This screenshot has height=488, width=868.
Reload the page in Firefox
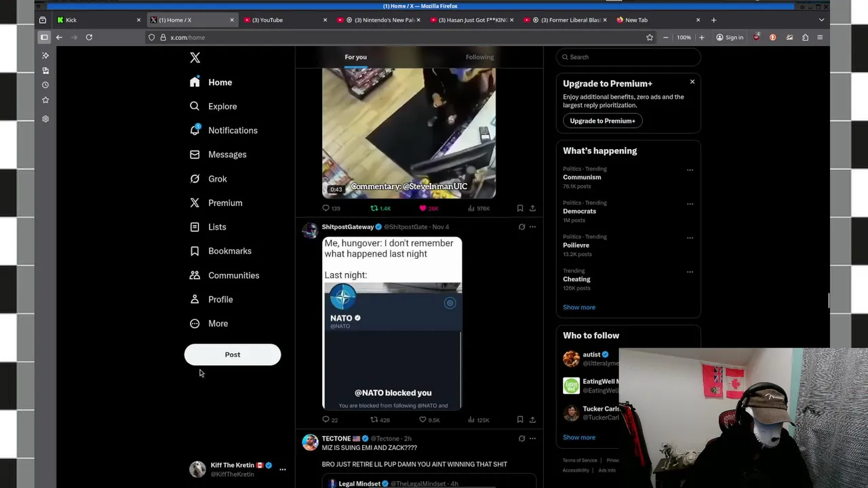point(89,37)
